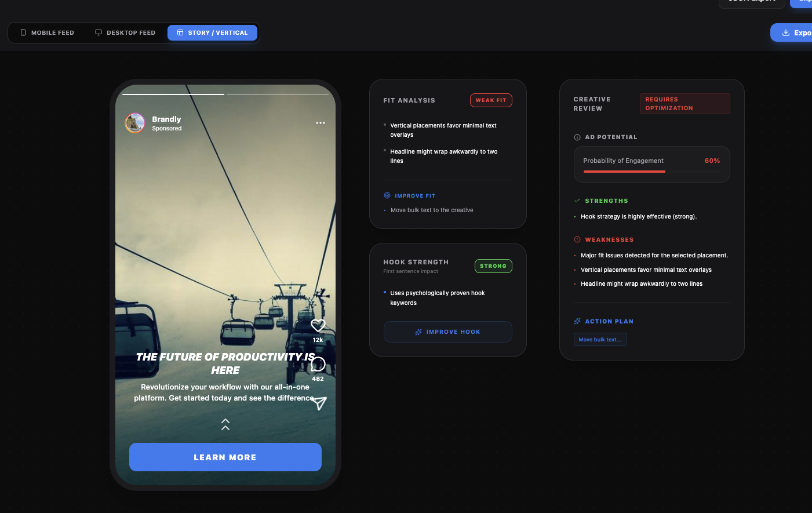Click the Export button with download icon
The image size is (812, 513).
pyautogui.click(x=792, y=33)
